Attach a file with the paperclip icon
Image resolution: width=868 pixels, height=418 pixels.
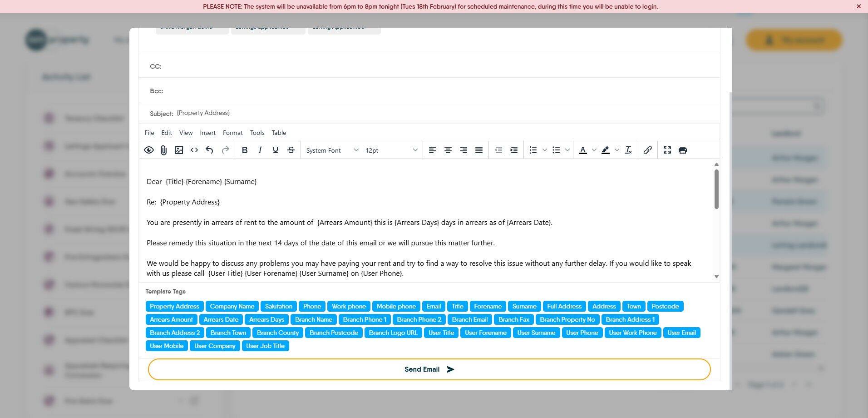click(164, 150)
